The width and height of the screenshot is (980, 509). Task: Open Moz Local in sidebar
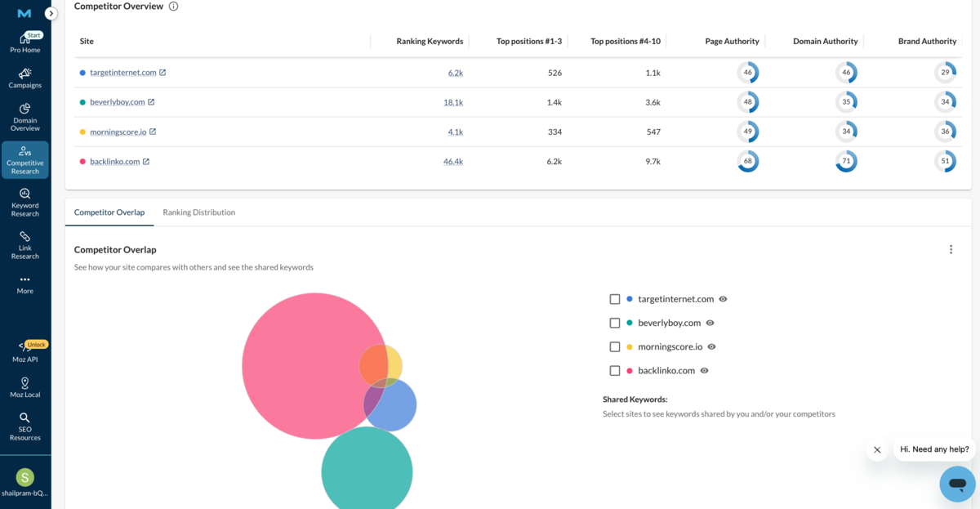click(x=25, y=387)
